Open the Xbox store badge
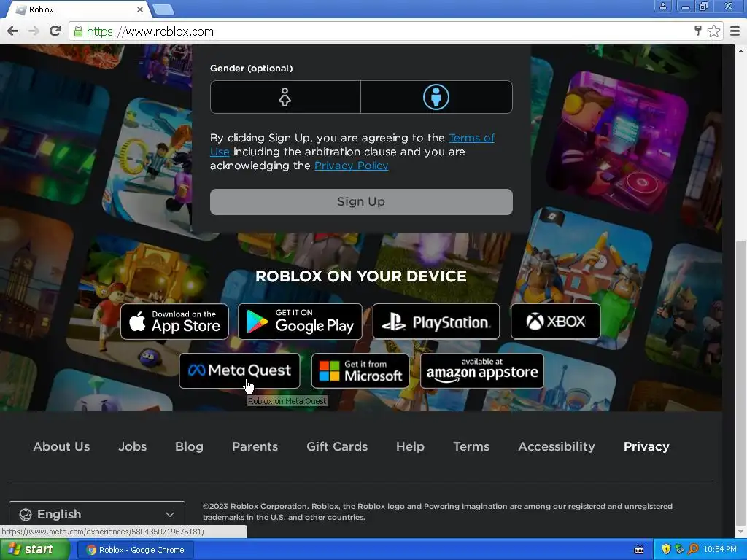Viewport: 747px width, 560px height. coord(555,322)
